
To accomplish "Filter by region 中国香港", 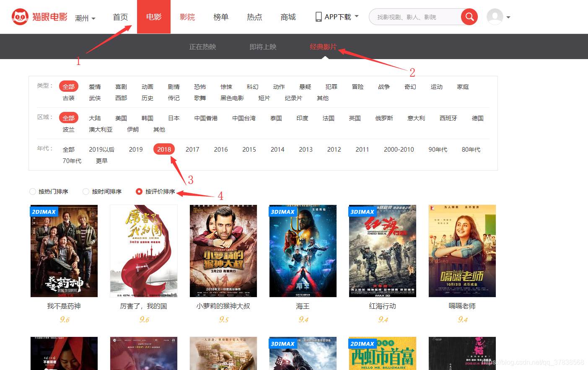I will [206, 118].
